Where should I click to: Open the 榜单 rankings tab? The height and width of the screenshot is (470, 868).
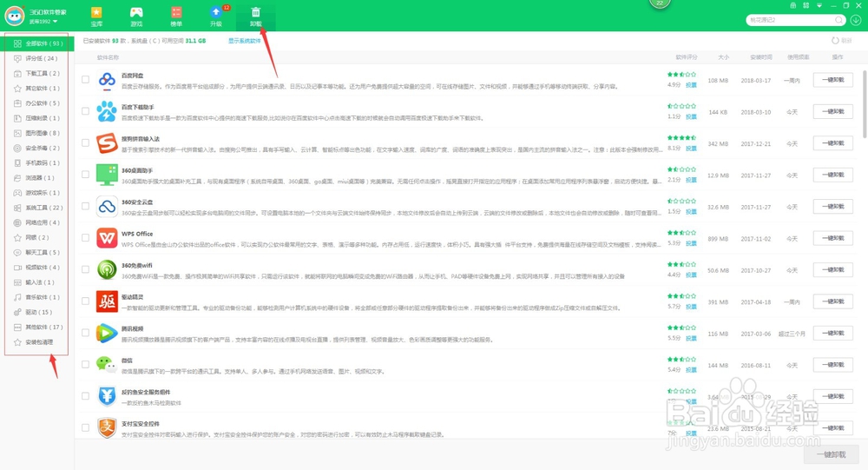click(176, 17)
